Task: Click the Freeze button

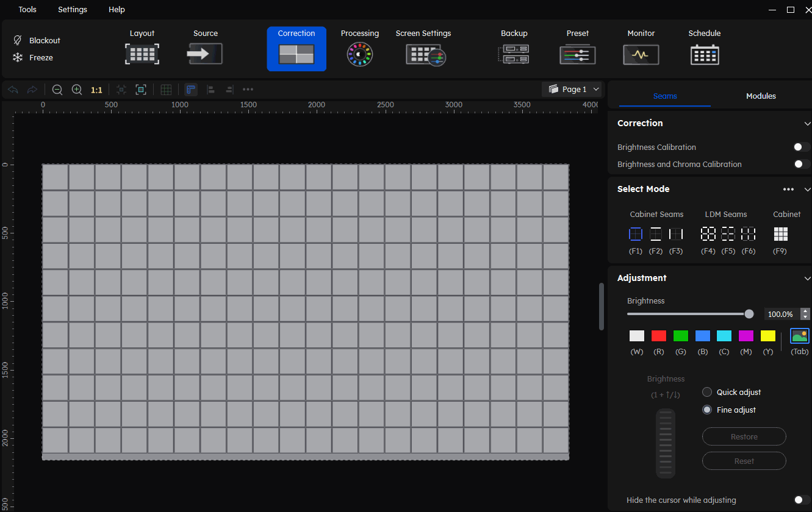Action: pos(34,58)
